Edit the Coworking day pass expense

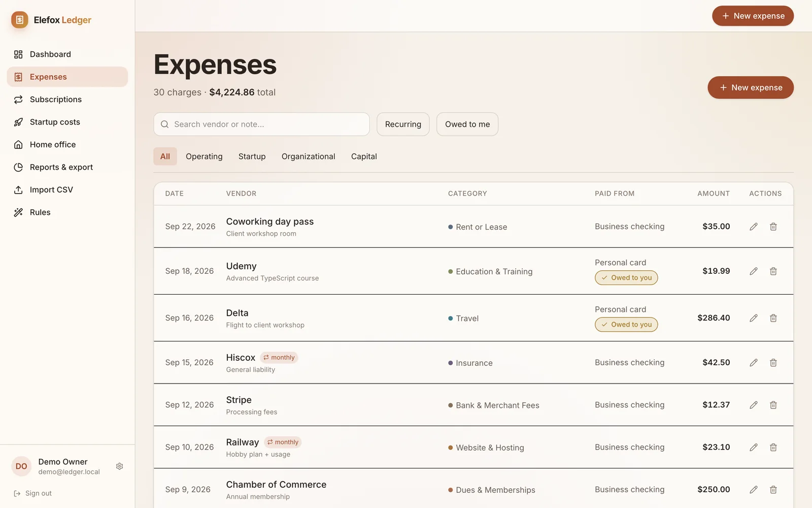(754, 227)
